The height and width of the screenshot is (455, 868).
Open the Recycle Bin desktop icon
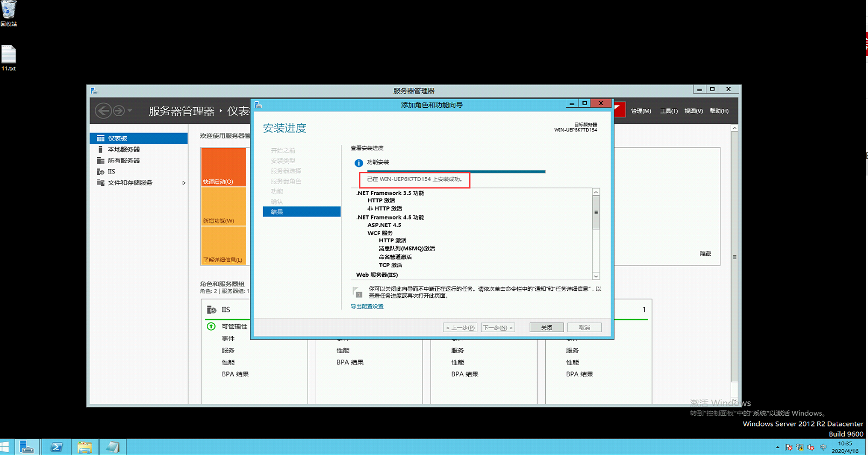(9, 13)
